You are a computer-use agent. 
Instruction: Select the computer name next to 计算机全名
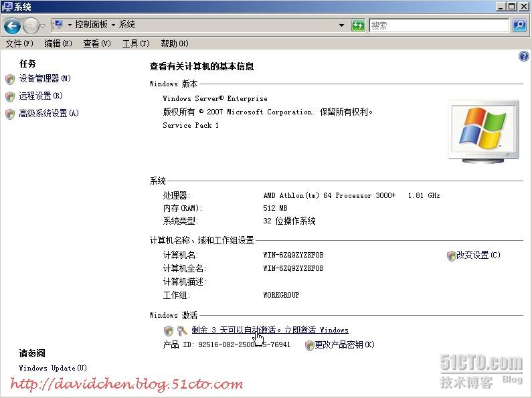tap(294, 268)
